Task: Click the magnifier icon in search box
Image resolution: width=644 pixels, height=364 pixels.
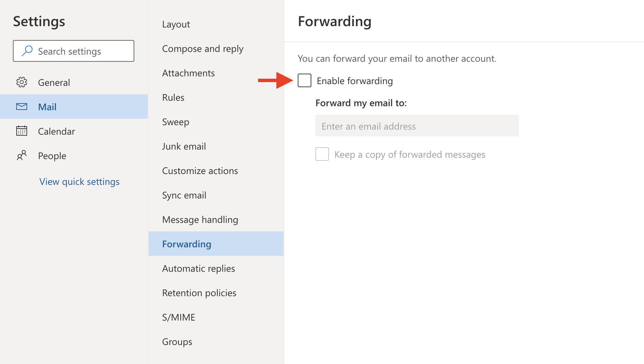Action: point(27,51)
